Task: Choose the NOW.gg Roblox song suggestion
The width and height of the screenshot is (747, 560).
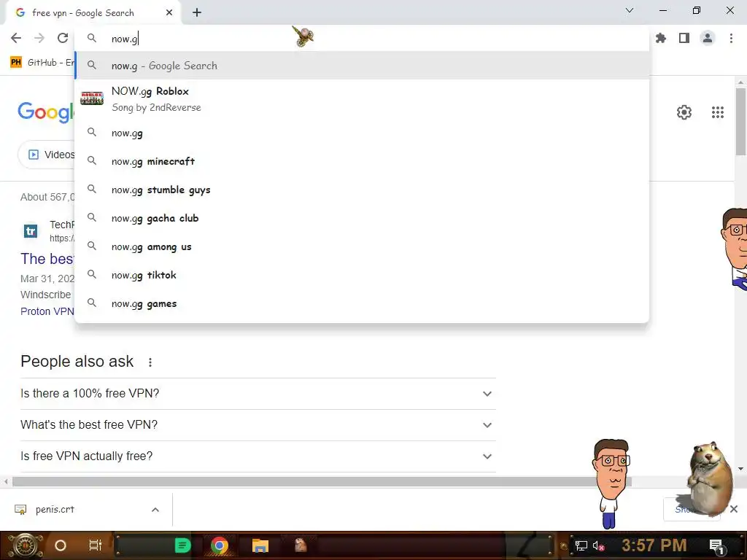Action: coord(362,99)
